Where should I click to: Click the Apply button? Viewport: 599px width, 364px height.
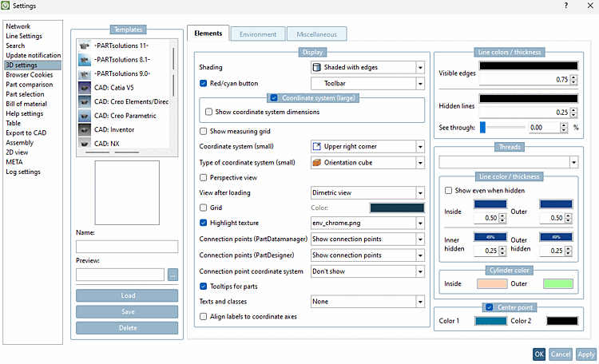coord(585,354)
